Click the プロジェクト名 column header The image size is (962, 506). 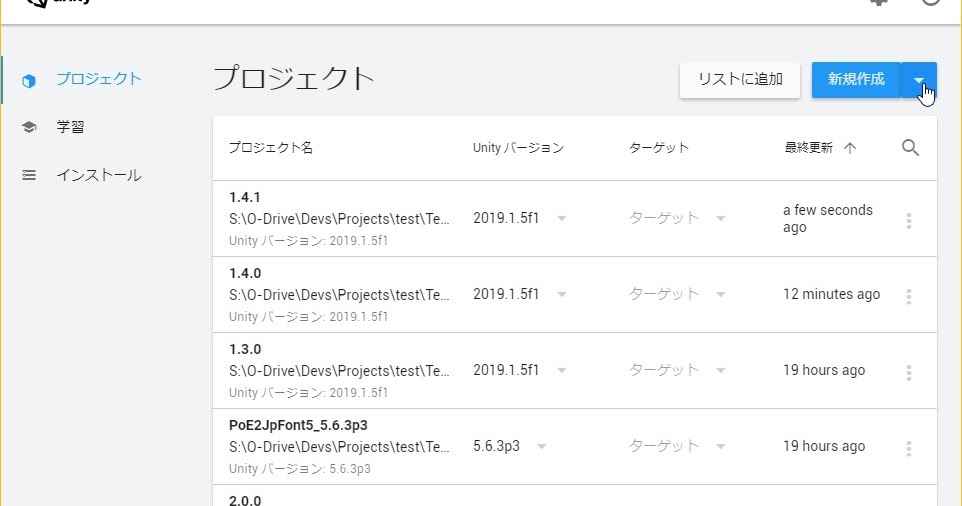(x=271, y=148)
